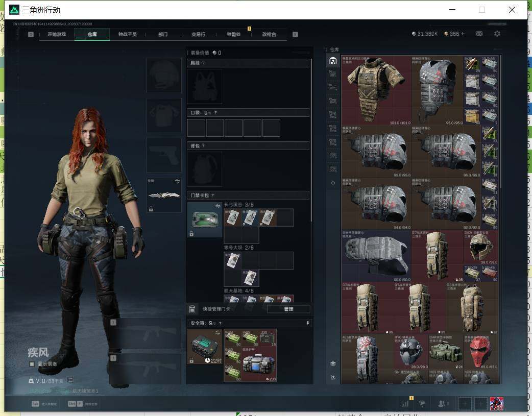This screenshot has width=532, height=416.
Task: Click the left tab navigation arrow icon
Action: coord(31,34)
